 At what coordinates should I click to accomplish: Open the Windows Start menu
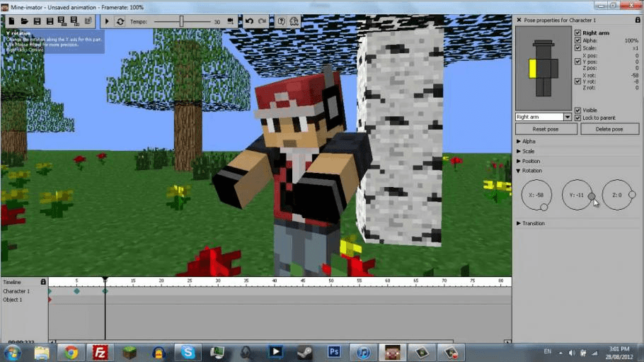13,353
